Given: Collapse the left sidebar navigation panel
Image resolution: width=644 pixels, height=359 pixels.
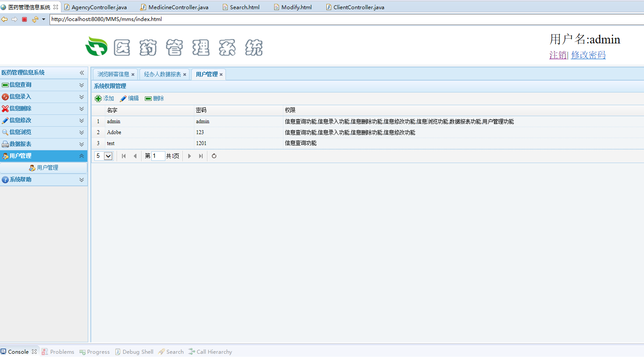Looking at the screenshot, I should click(82, 73).
